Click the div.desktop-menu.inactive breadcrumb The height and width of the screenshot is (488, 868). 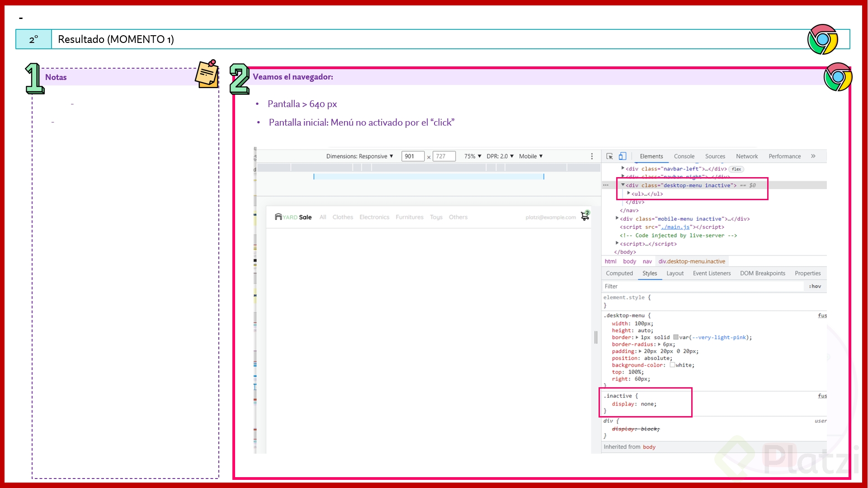tap(692, 261)
